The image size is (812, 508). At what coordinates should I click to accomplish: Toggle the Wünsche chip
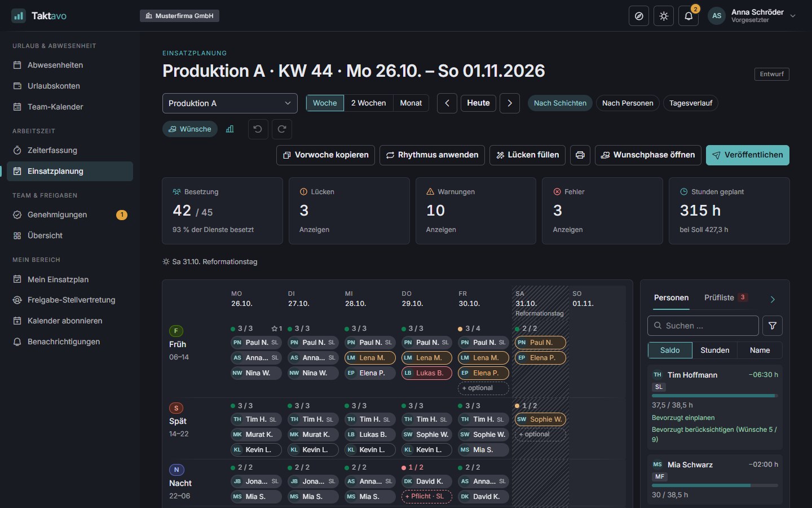[190, 129]
